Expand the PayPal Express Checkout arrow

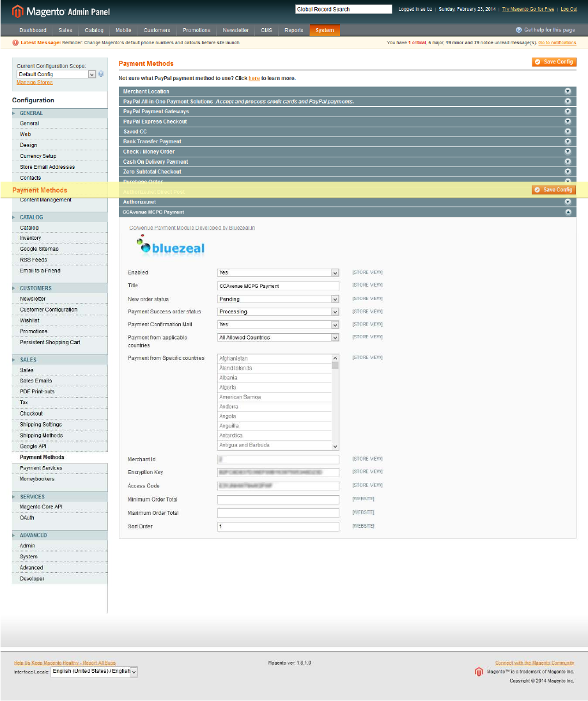[x=568, y=122]
